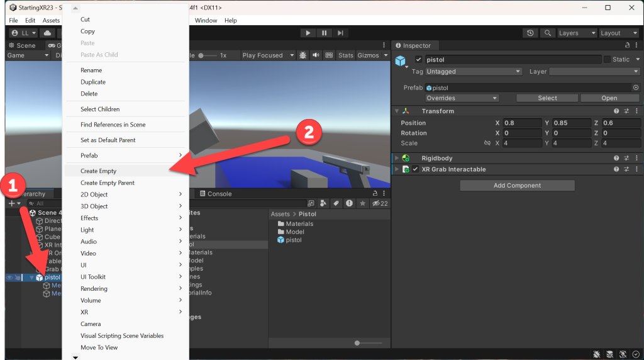
Task: Pause the game with the Pause button
Action: pos(324,33)
